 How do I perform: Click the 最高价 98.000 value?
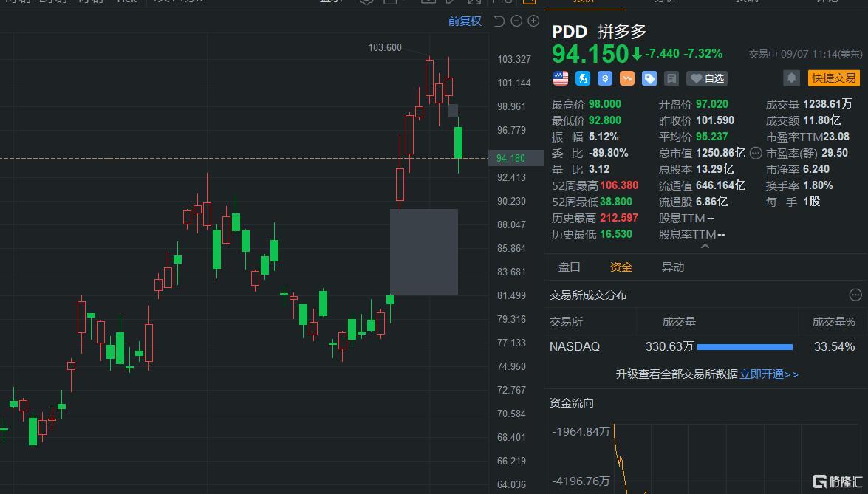coord(604,104)
